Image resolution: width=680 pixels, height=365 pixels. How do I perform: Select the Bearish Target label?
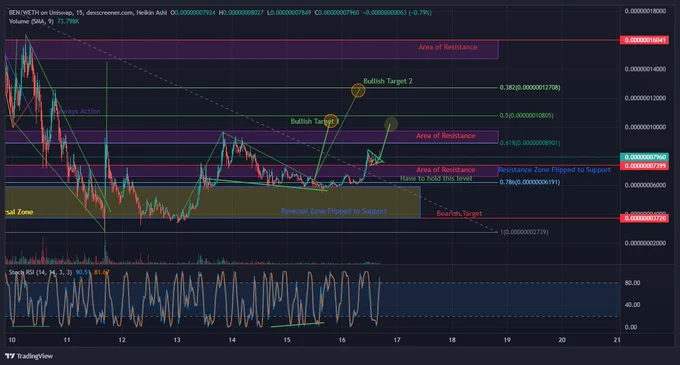point(459,213)
